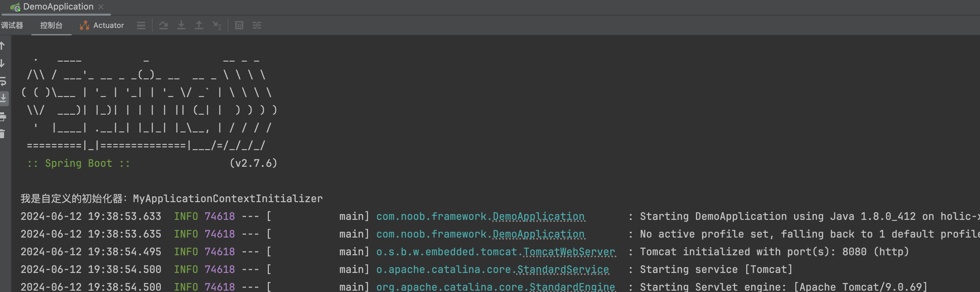Click the Step Out debugger icon
Image resolution: width=980 pixels, height=292 pixels.
tap(199, 26)
